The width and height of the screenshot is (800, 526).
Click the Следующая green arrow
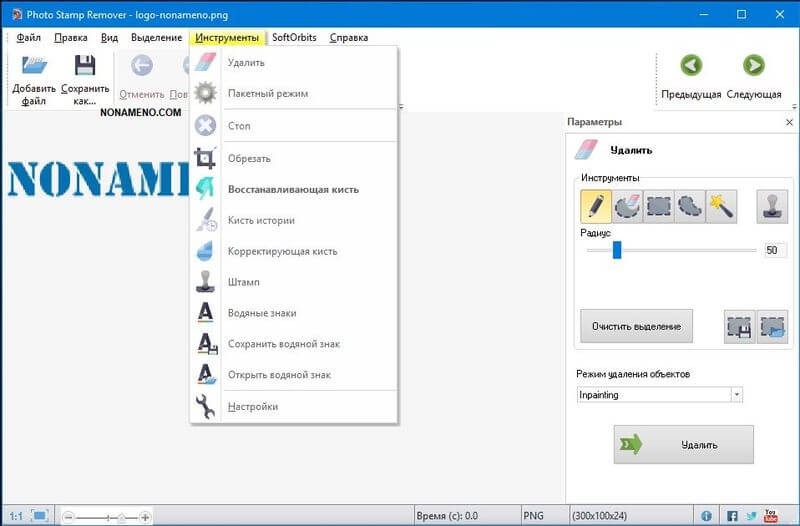click(x=754, y=66)
